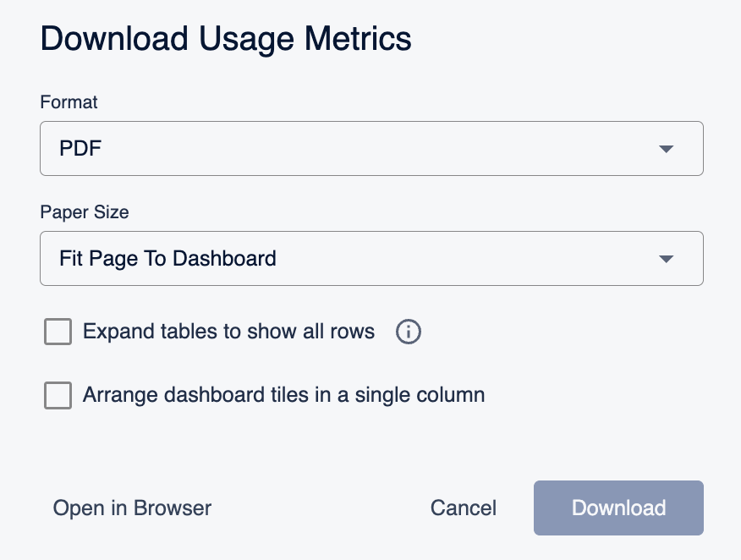
Task: Click the 'Format' field label
Action: tap(69, 102)
